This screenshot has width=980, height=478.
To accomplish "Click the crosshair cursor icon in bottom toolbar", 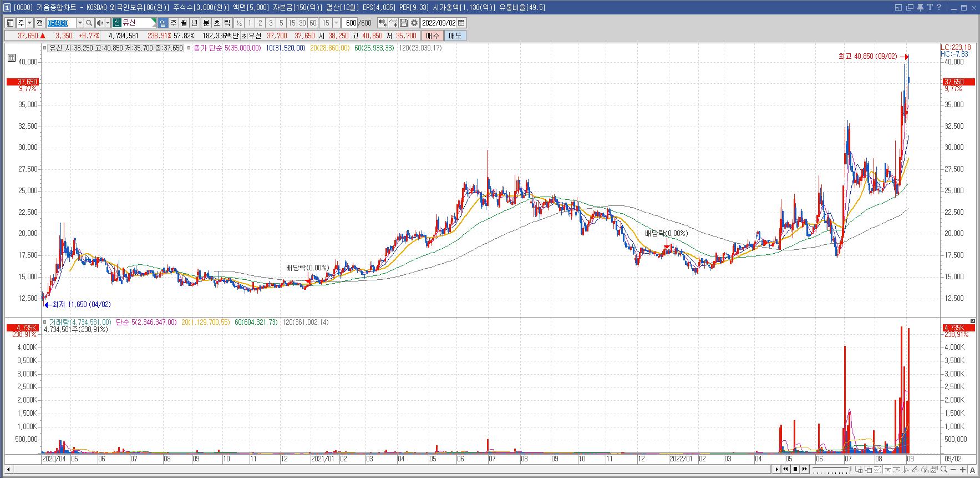I will point(887,470).
